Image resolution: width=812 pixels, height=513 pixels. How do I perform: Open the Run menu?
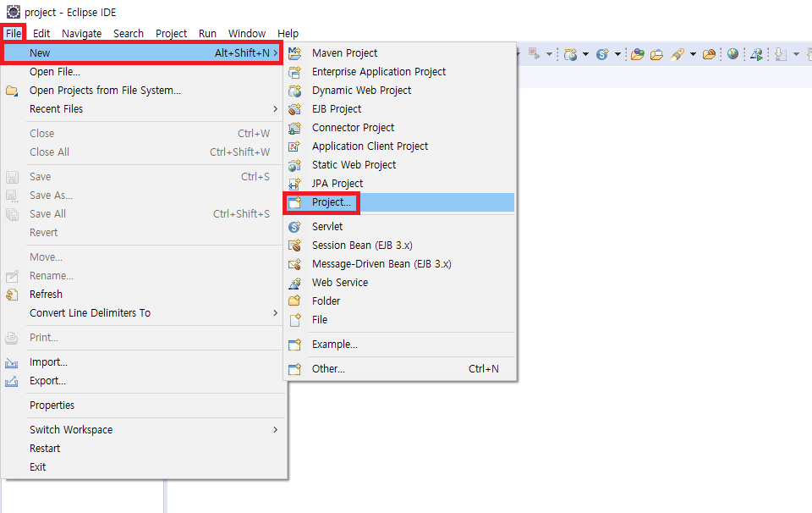[x=208, y=33]
